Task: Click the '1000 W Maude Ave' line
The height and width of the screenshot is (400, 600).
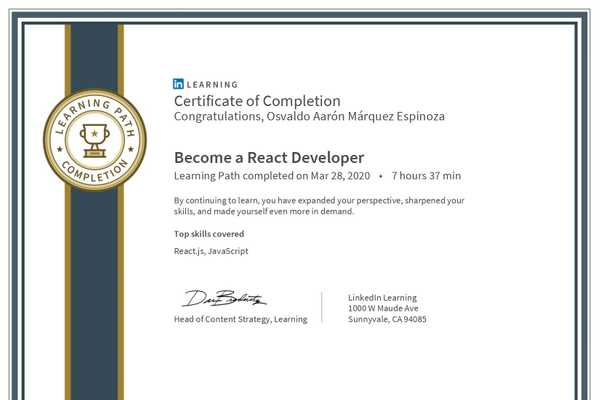Action: (x=383, y=308)
